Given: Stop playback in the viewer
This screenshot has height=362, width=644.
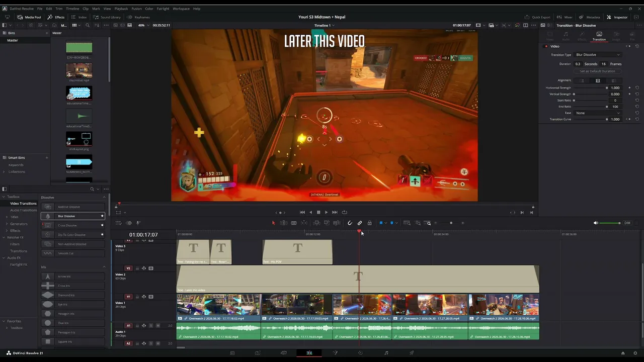Looking at the screenshot, I should coord(318,212).
